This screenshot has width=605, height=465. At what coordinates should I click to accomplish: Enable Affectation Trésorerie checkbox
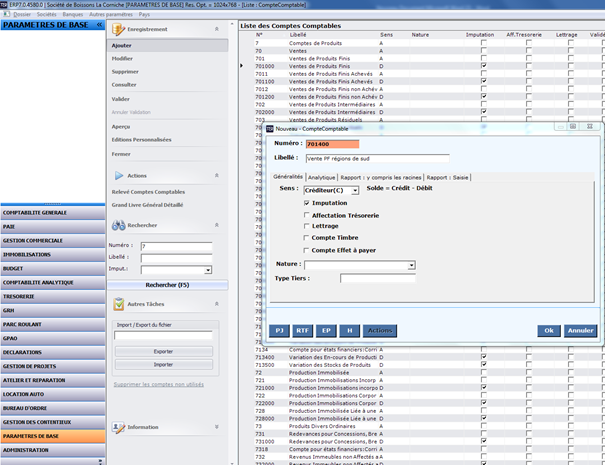click(306, 215)
